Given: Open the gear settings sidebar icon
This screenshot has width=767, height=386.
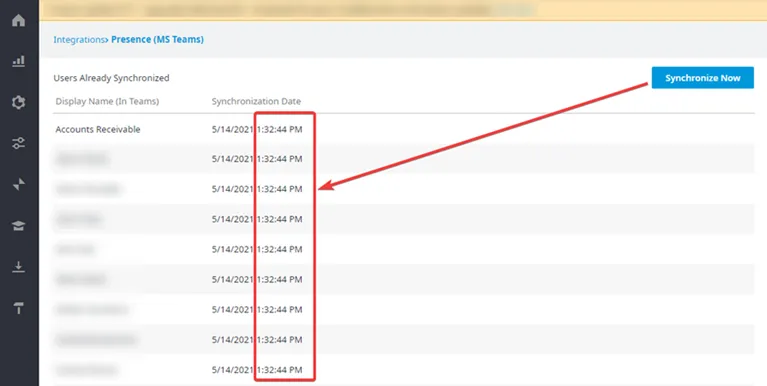Looking at the screenshot, I should tap(19, 102).
